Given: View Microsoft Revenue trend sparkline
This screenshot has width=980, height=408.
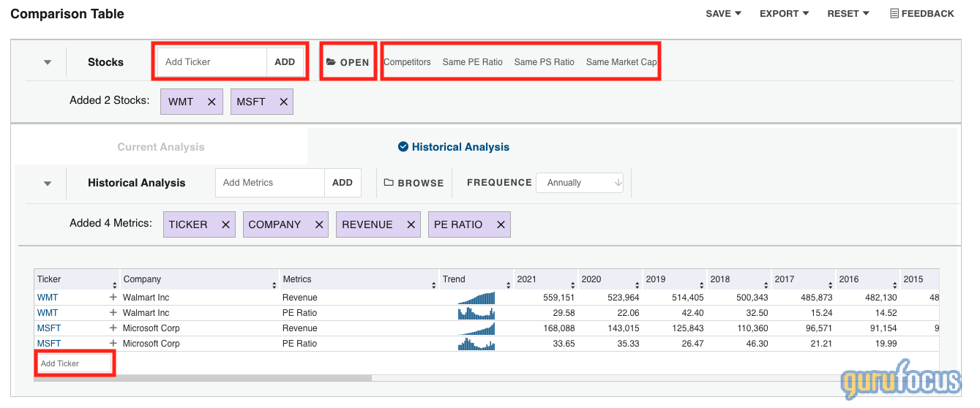Looking at the screenshot, I should coord(476,328).
